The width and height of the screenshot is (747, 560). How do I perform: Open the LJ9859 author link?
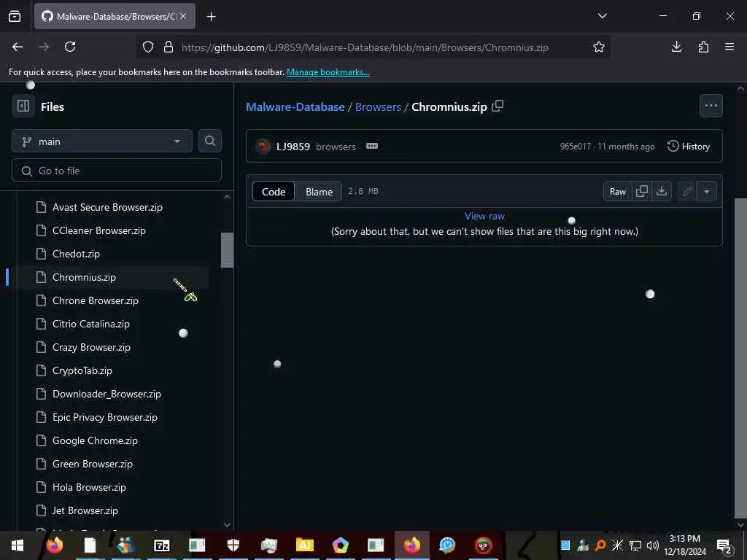coord(293,146)
